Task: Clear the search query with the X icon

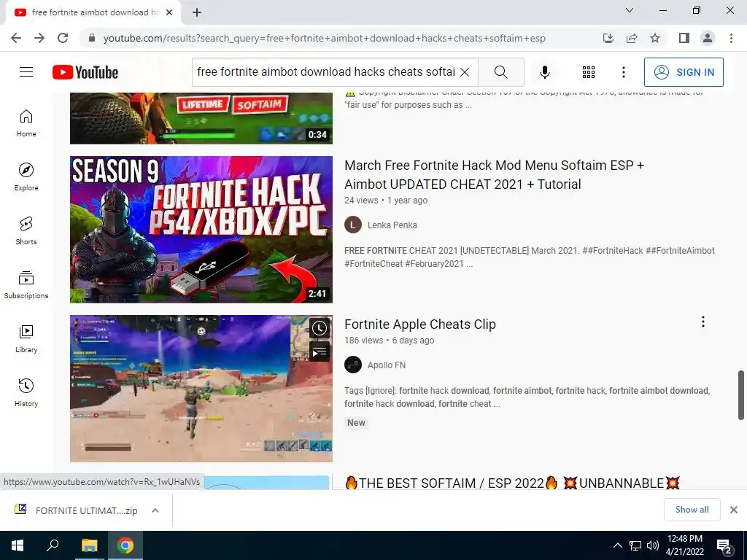Action: click(465, 72)
